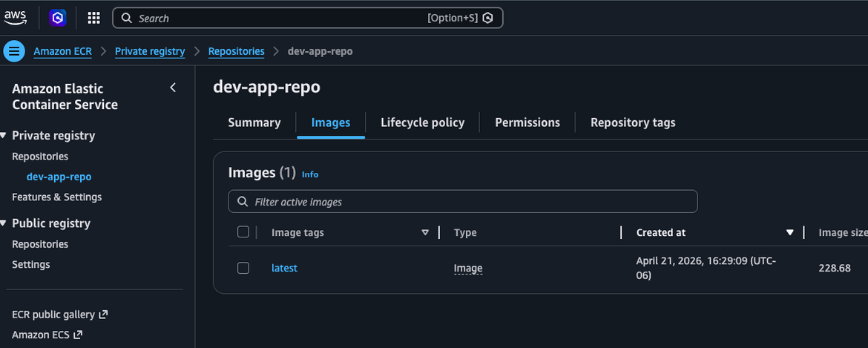Open the Amazon Q icon beside AWS logo

[58, 18]
